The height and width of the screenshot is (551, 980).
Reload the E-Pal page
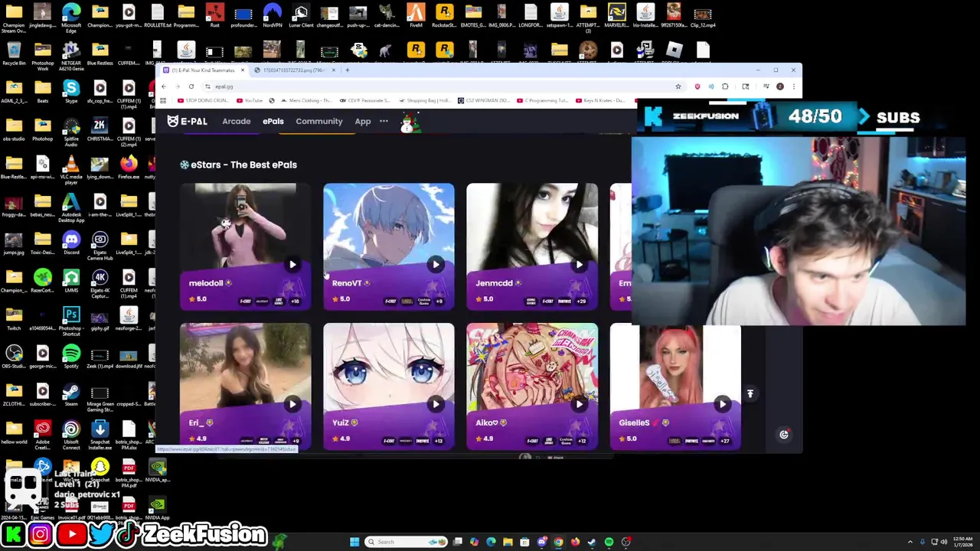point(191,86)
